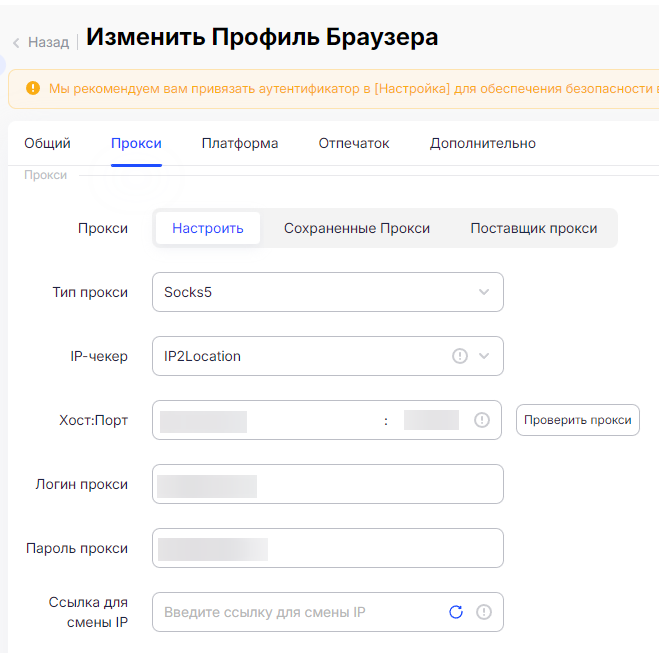Click the Введите ссылку для смены IP field
Viewport: 659px width, 653px height.
328,612
